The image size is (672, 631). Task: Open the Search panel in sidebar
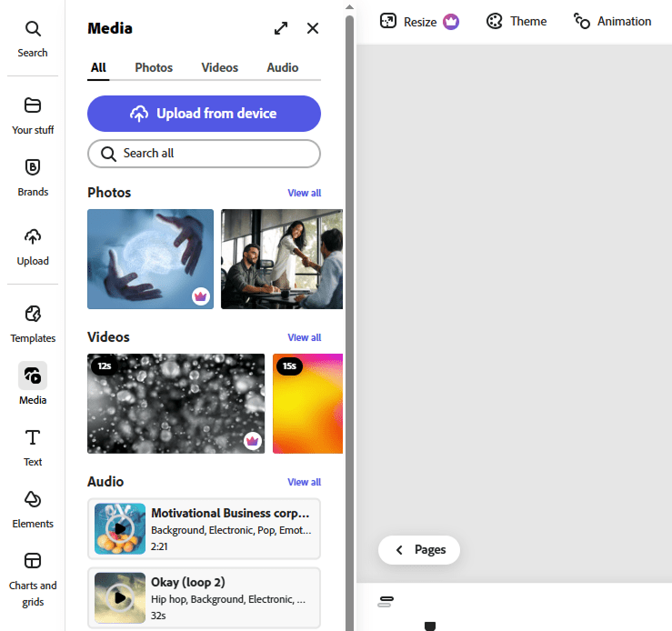33,39
